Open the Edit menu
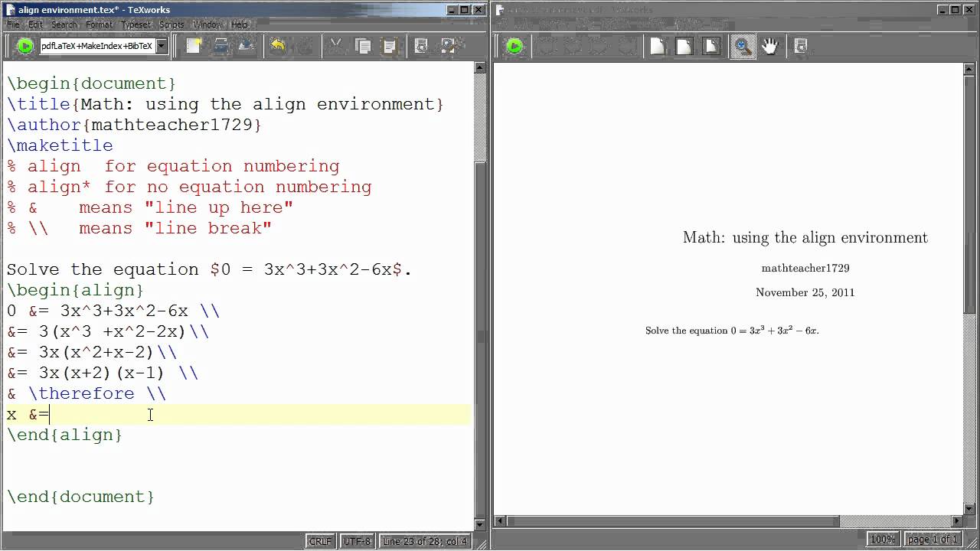The height and width of the screenshot is (551, 980). [x=36, y=24]
